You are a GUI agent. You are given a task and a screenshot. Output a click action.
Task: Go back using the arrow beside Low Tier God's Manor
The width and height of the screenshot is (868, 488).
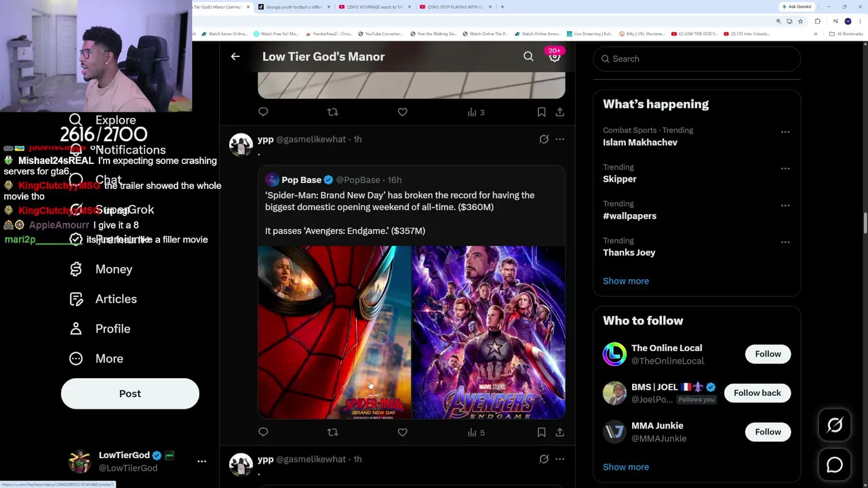(x=235, y=57)
